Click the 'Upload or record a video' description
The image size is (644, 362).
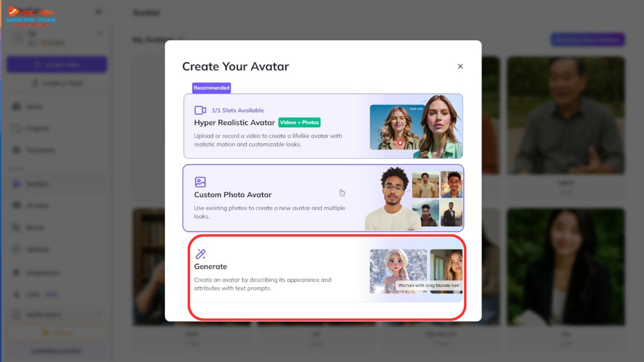pos(268,140)
